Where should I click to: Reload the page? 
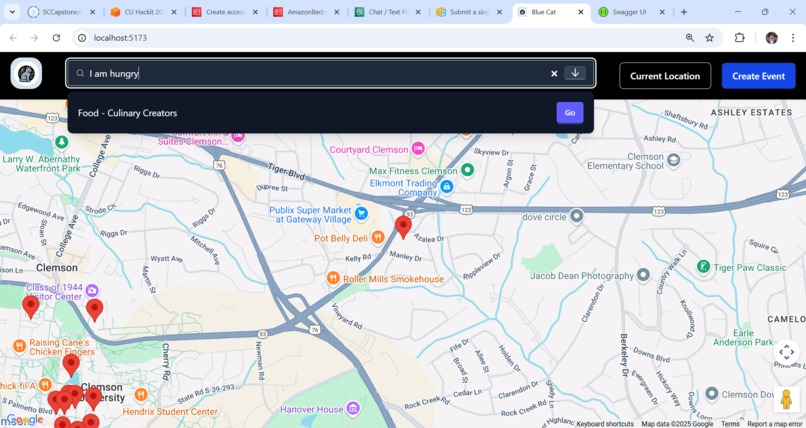click(x=56, y=38)
